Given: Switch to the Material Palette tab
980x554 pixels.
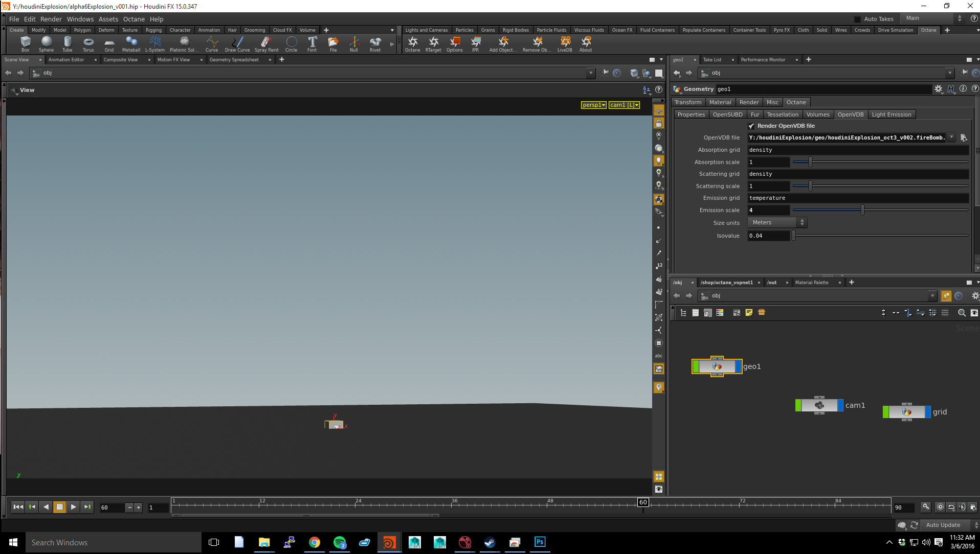Looking at the screenshot, I should (812, 283).
